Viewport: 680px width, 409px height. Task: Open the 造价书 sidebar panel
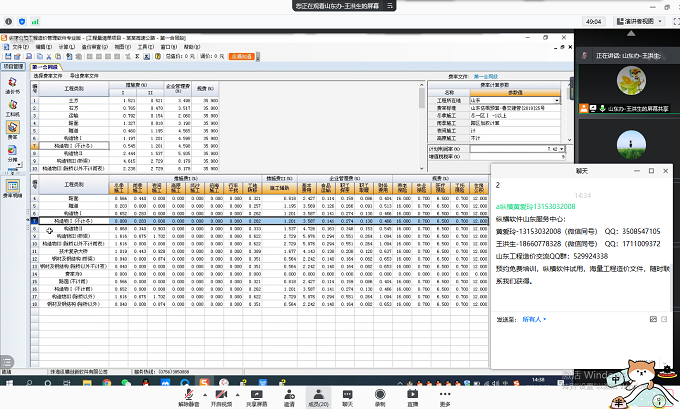tap(12, 85)
